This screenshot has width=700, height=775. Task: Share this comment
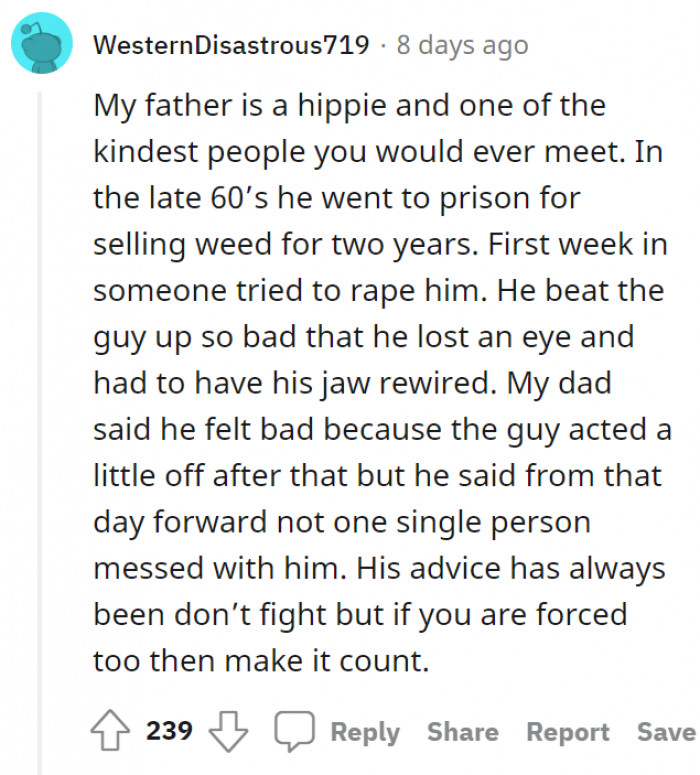click(462, 732)
